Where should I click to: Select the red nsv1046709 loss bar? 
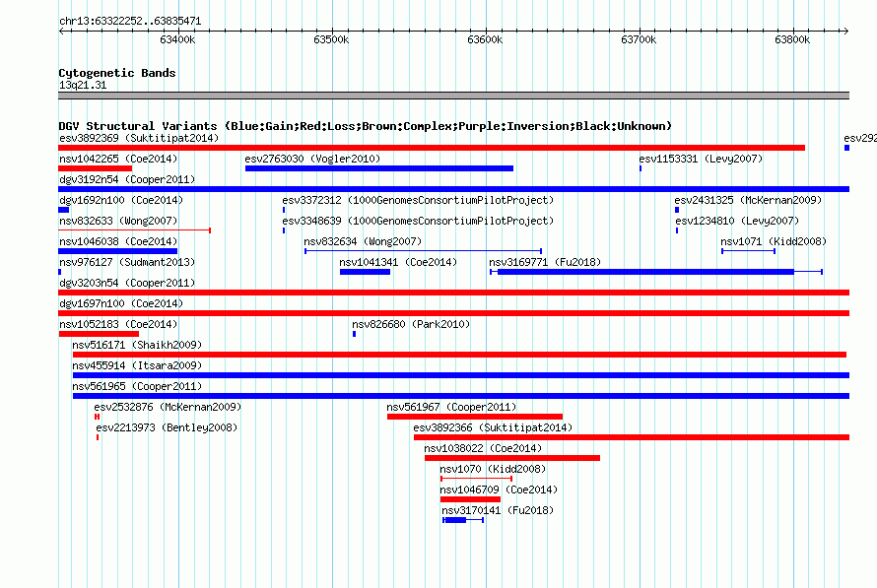(470, 499)
